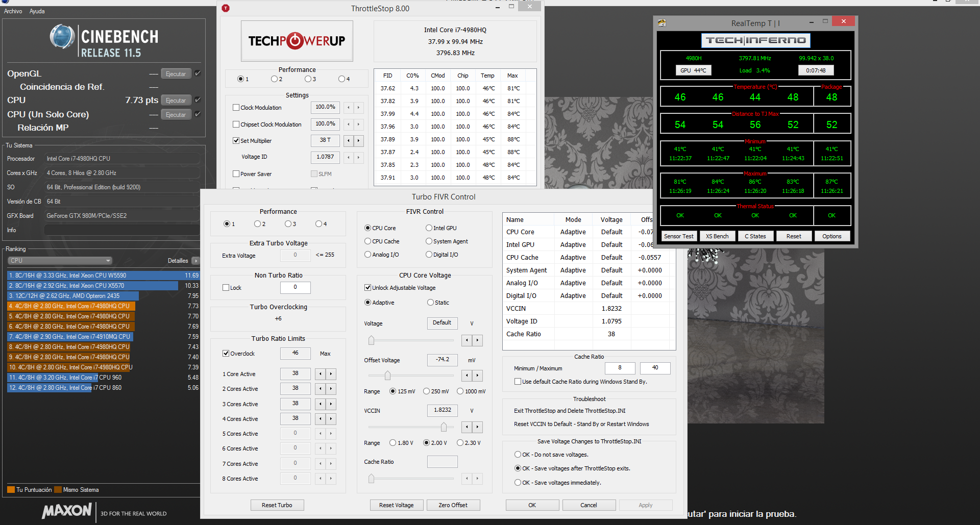The height and width of the screenshot is (525, 980).
Task: Select 2.30 V VCCIN range
Action: pos(460,443)
